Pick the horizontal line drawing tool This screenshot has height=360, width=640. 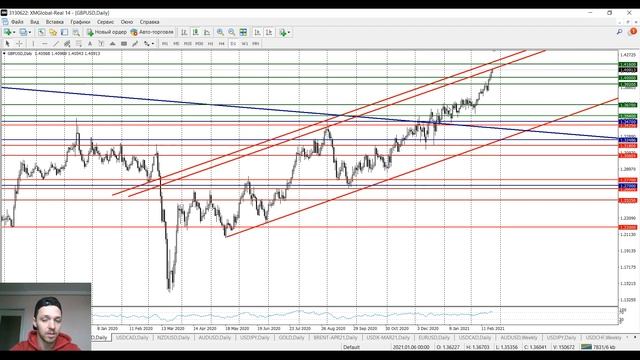44,44
